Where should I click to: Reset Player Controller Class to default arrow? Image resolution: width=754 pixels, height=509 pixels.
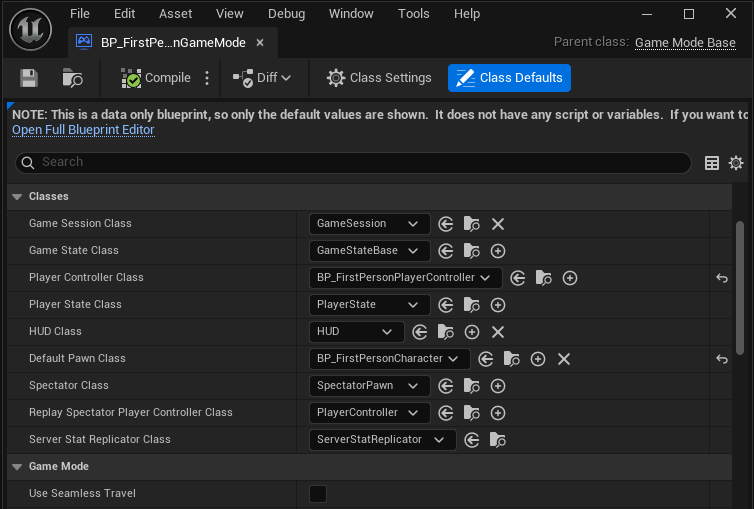coord(721,278)
